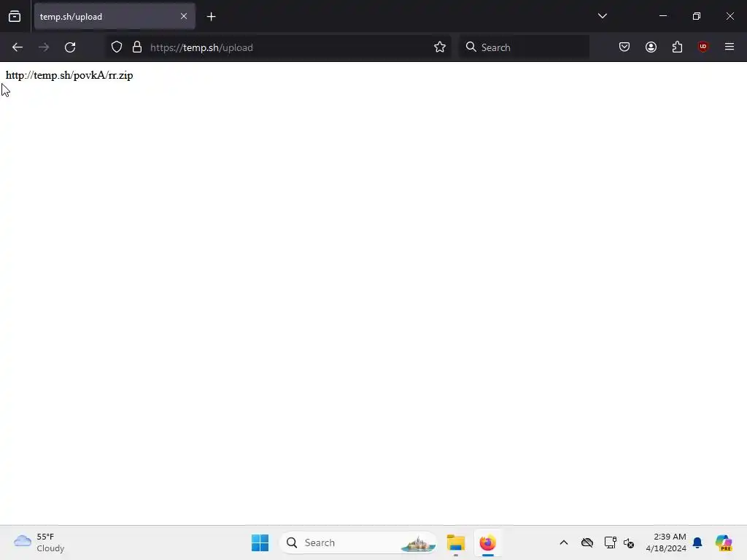Reload the current page

click(70, 47)
